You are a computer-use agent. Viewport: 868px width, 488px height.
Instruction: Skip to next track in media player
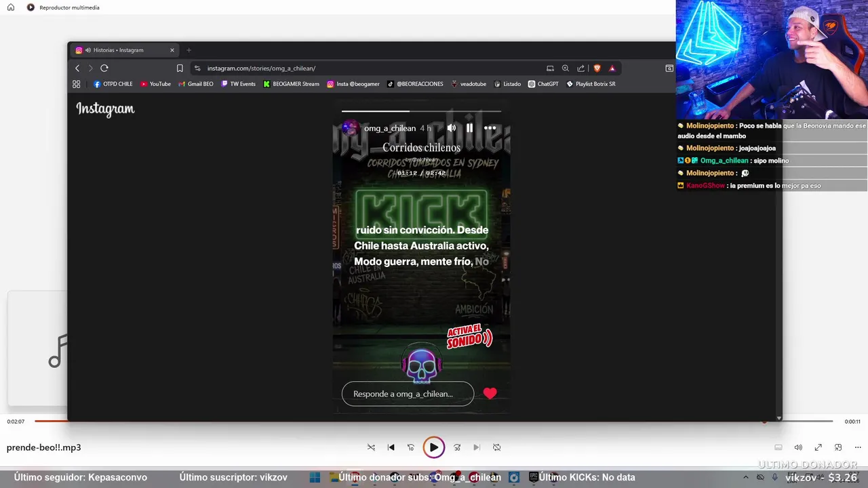(x=477, y=447)
